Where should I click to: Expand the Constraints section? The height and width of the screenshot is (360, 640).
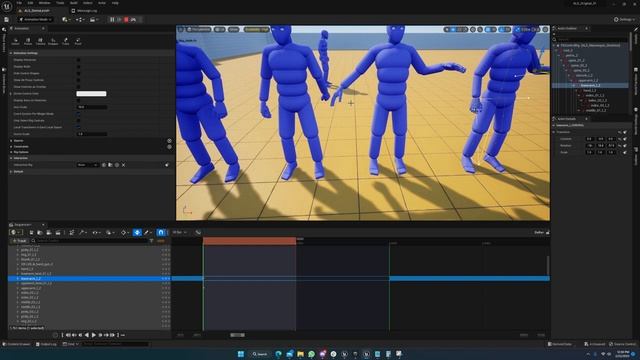tap(11, 147)
